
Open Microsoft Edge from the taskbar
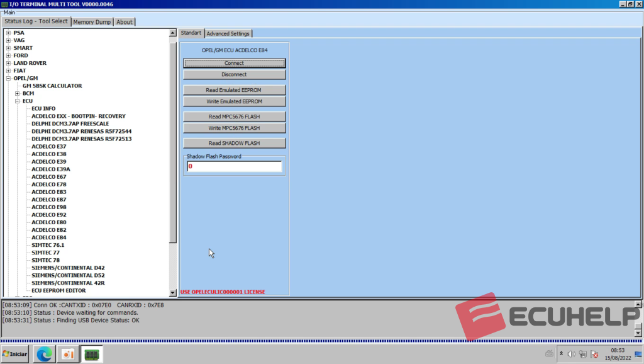point(45,354)
